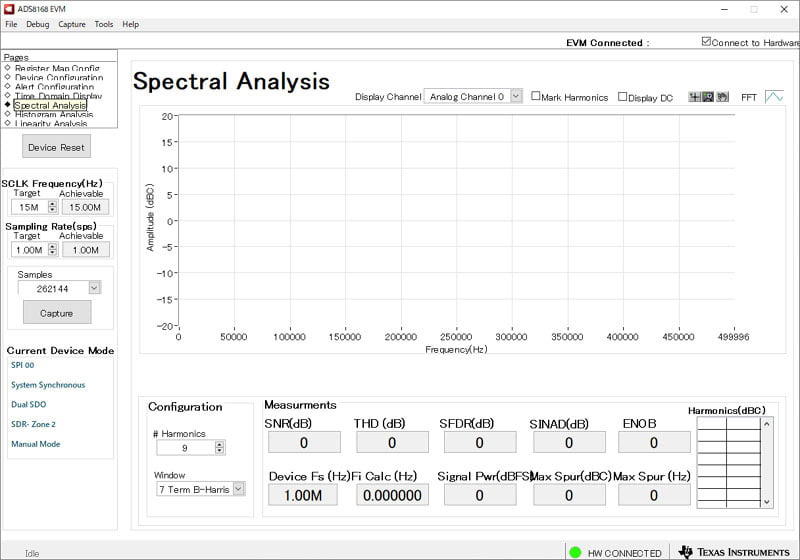Click the sampling rate achievable 1.00M field
The image size is (800, 560).
(86, 250)
